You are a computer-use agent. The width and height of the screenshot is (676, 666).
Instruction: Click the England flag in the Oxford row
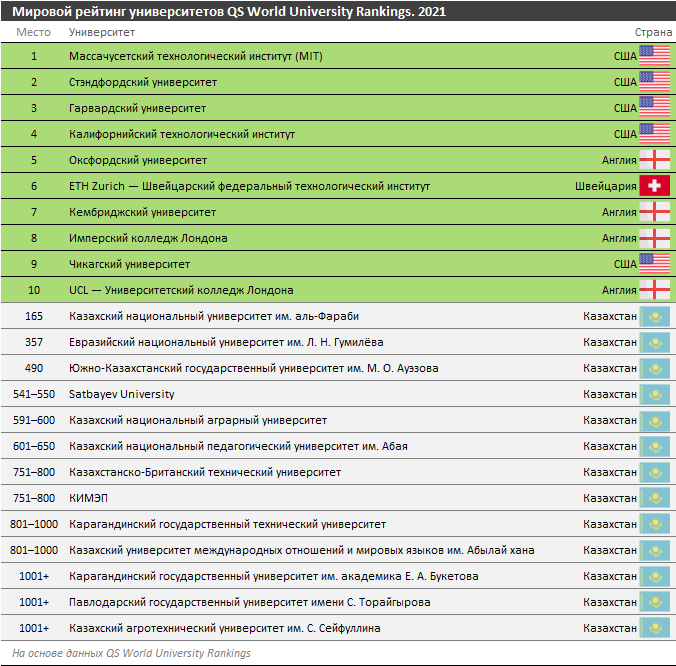[654, 160]
